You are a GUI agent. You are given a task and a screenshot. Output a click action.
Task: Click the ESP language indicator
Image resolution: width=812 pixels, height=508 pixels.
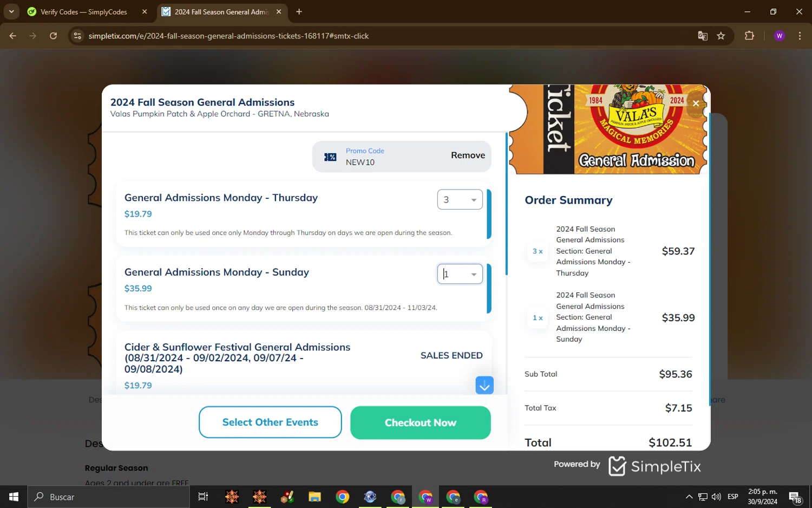point(733,497)
